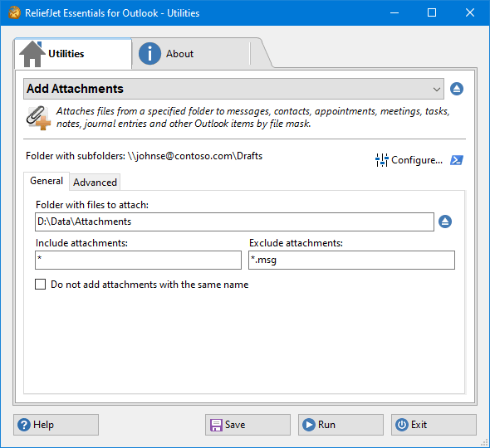Screen dimensions: 490x448
Task: Expand the Add Attachments utility dropdown
Action: tap(233, 89)
